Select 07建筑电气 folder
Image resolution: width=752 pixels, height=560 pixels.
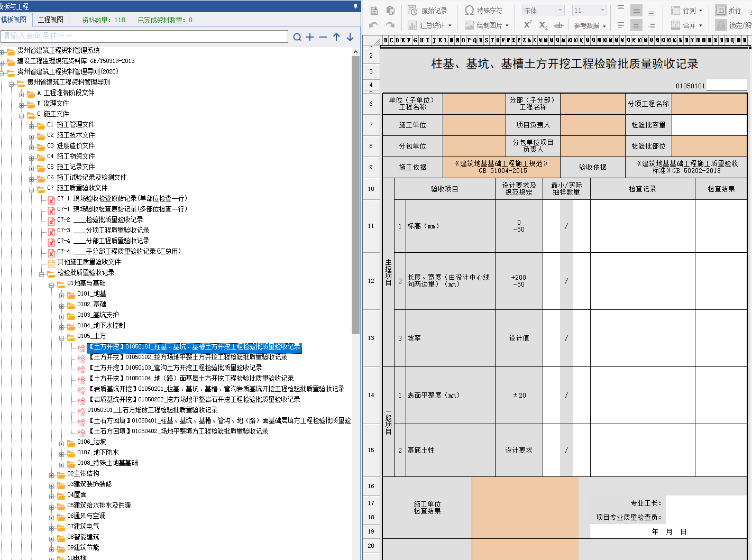83,526
